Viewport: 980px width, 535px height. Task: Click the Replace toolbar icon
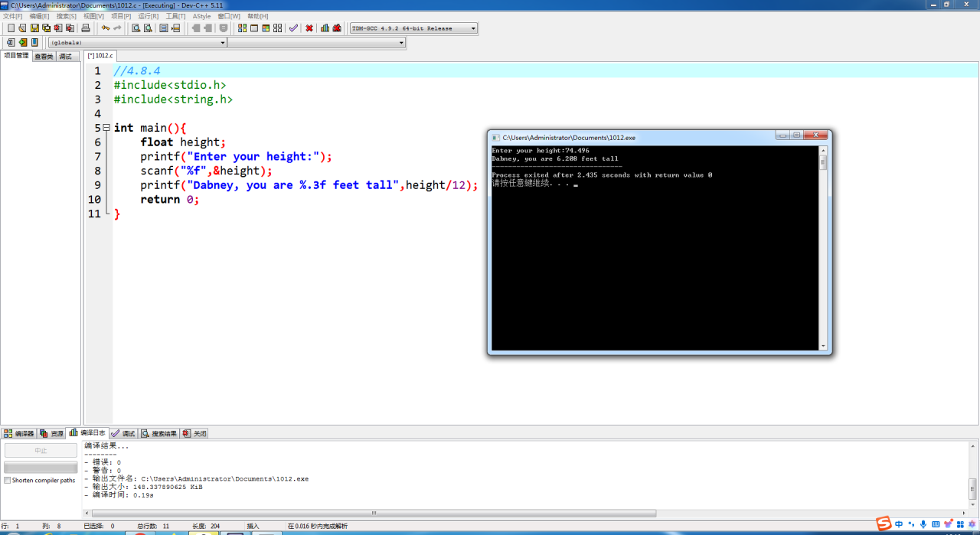point(148,28)
